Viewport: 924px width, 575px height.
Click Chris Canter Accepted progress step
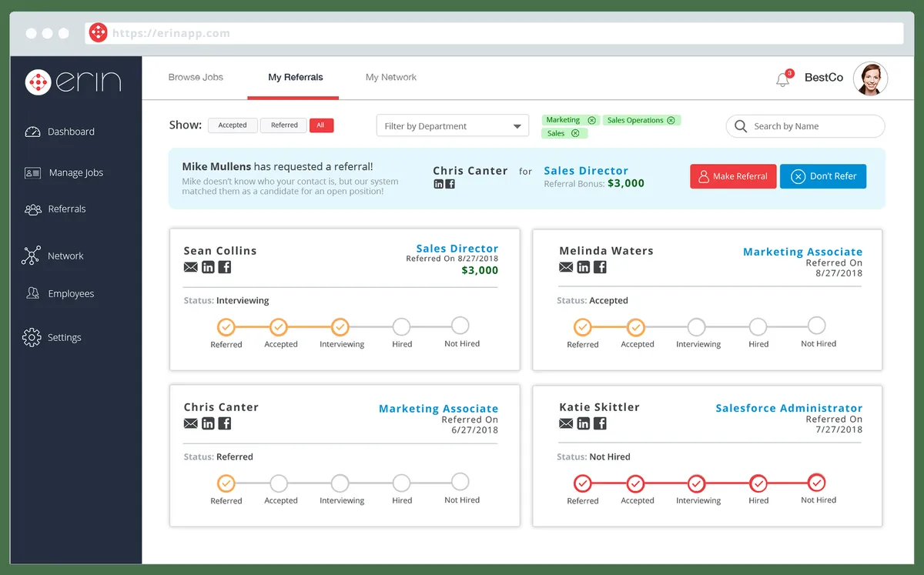click(279, 483)
